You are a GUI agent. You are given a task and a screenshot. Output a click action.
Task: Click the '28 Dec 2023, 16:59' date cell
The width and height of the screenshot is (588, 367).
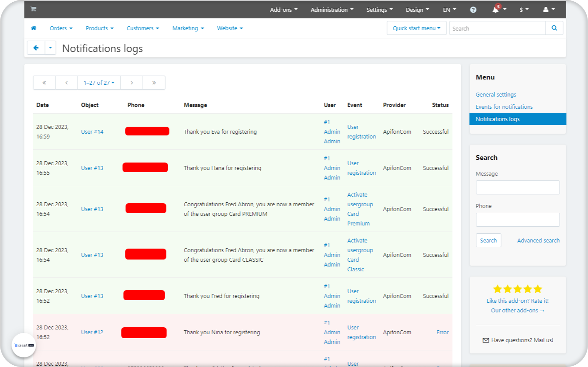point(52,132)
